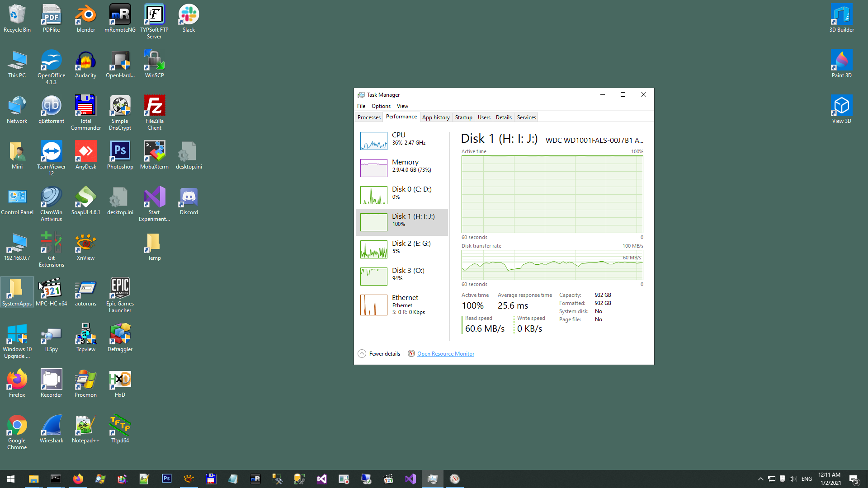This screenshot has width=868, height=488.
Task: Open Resource Monitor link
Action: coord(445,354)
